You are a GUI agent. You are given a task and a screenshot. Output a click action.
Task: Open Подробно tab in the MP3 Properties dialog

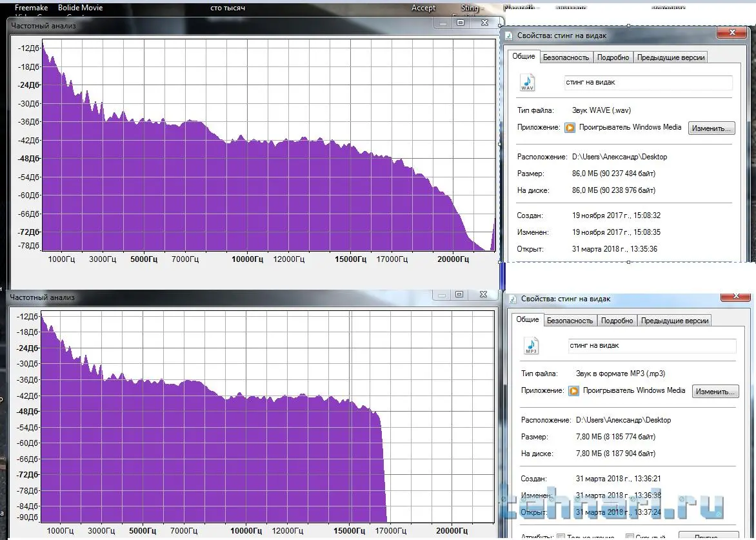[617, 321]
